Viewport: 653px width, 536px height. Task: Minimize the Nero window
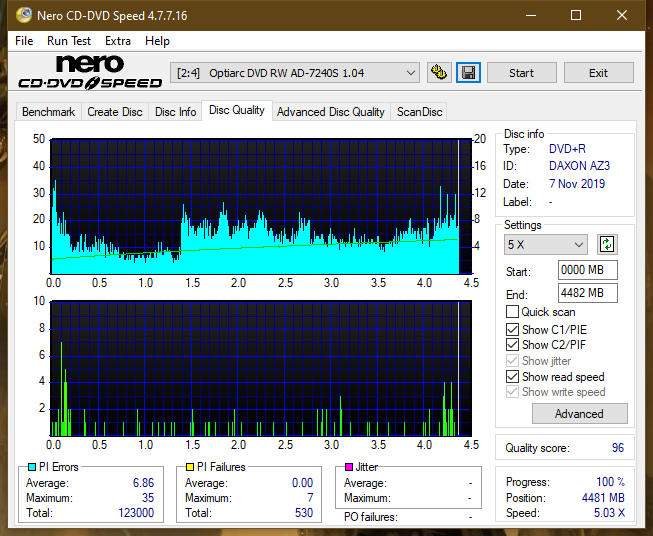tap(531, 15)
